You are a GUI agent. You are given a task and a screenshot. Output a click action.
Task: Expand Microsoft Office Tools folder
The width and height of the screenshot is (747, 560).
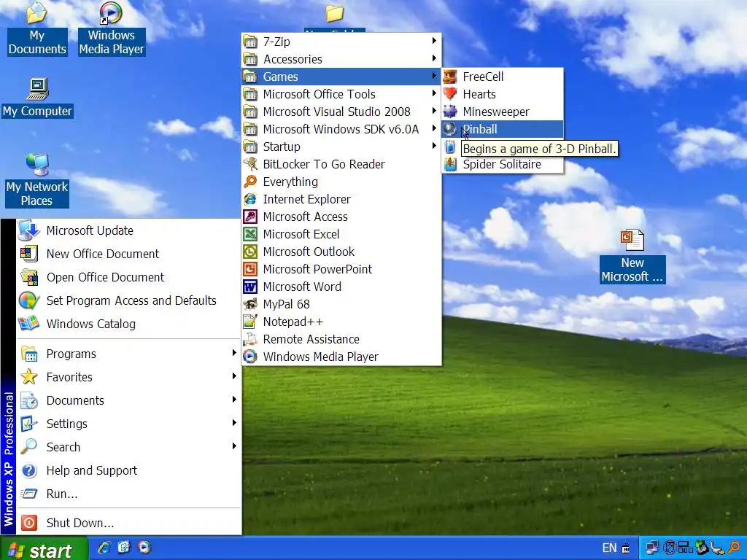coord(341,94)
